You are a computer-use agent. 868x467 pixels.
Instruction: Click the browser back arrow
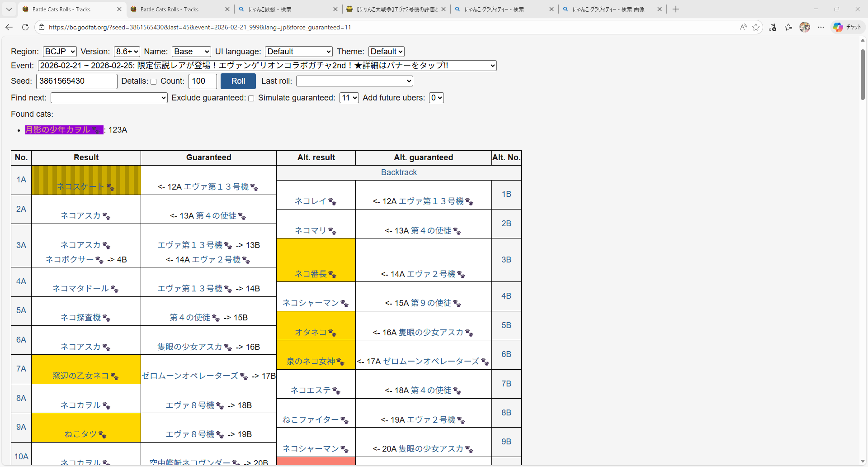click(9, 27)
